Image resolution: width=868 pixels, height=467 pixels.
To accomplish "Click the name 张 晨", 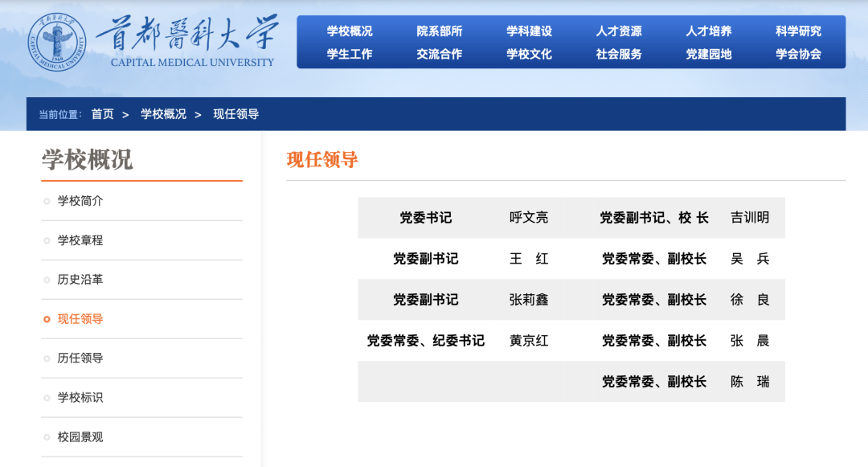I will [750, 340].
